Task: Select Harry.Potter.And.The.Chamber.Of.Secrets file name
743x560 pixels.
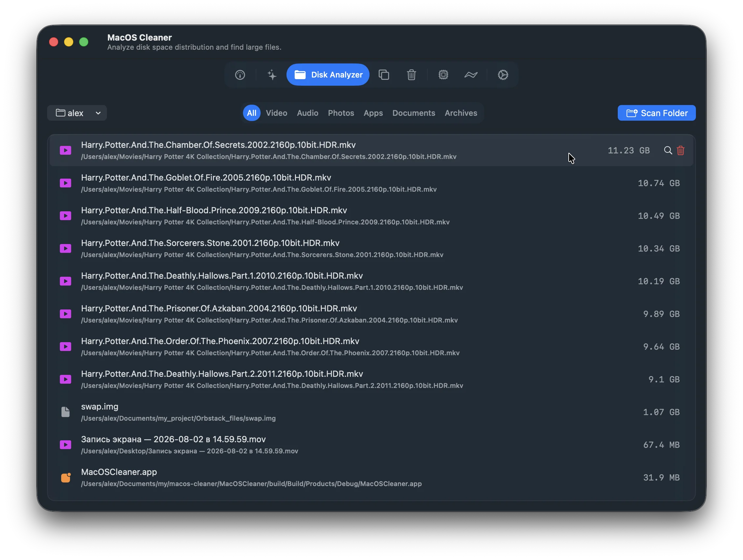Action: (218, 145)
